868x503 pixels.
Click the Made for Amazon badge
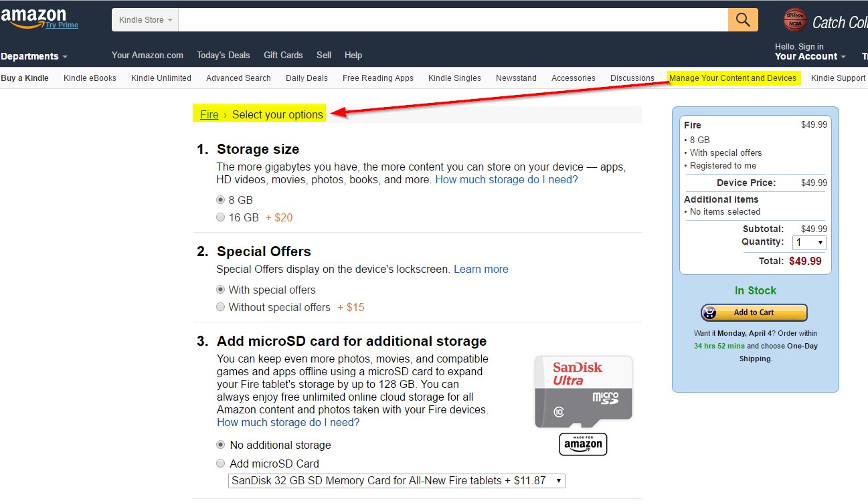(x=583, y=444)
